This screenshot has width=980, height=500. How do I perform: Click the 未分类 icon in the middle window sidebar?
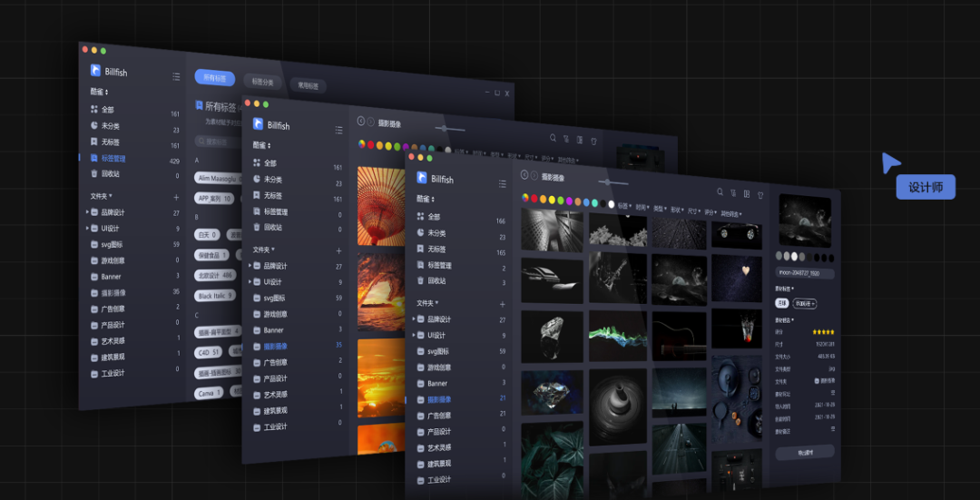click(x=257, y=180)
